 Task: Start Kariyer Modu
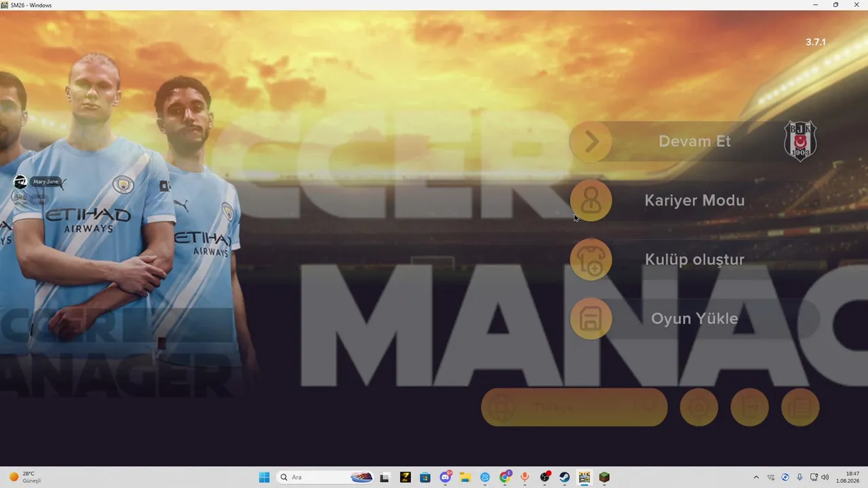[x=694, y=201]
